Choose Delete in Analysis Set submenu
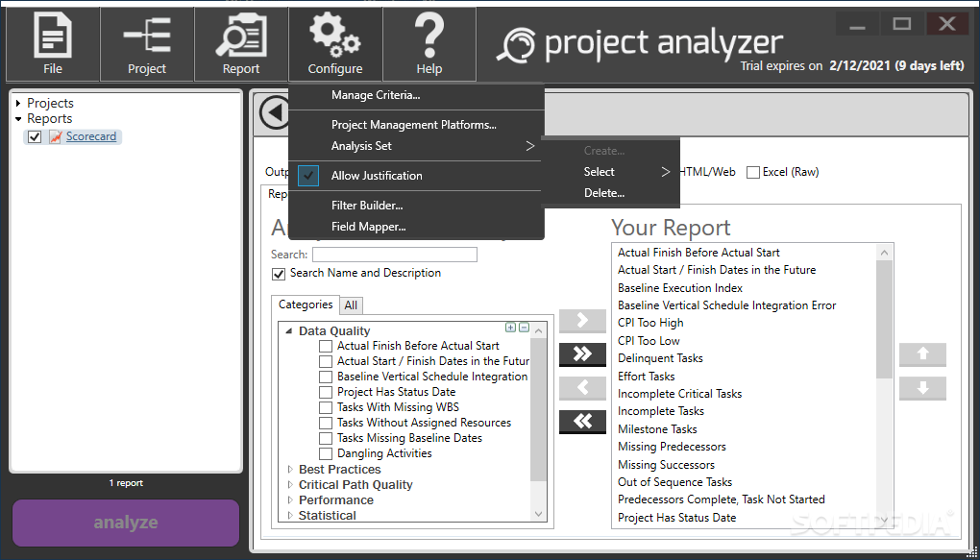The height and width of the screenshot is (560, 980). click(611, 193)
